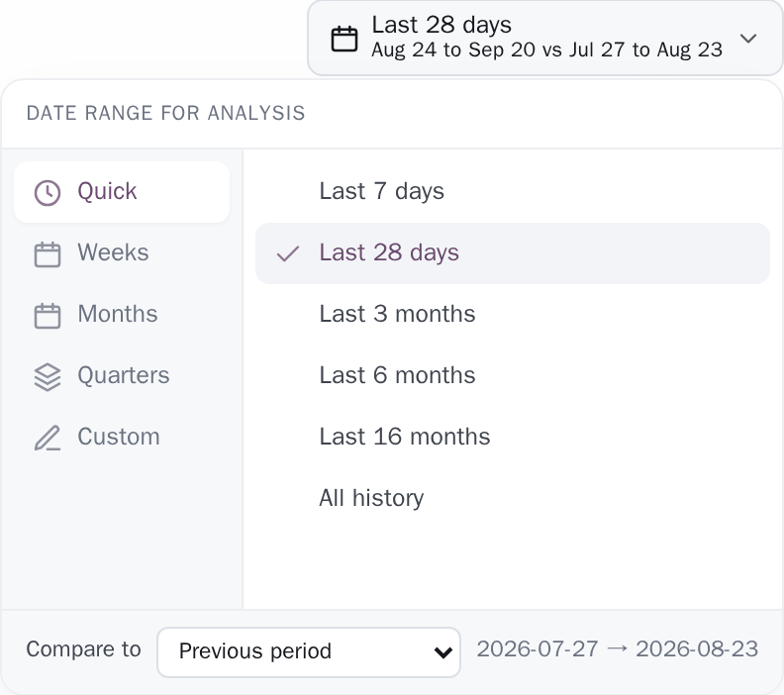784x695 pixels.
Task: Switch to the Weeks tab
Action: [122, 253]
